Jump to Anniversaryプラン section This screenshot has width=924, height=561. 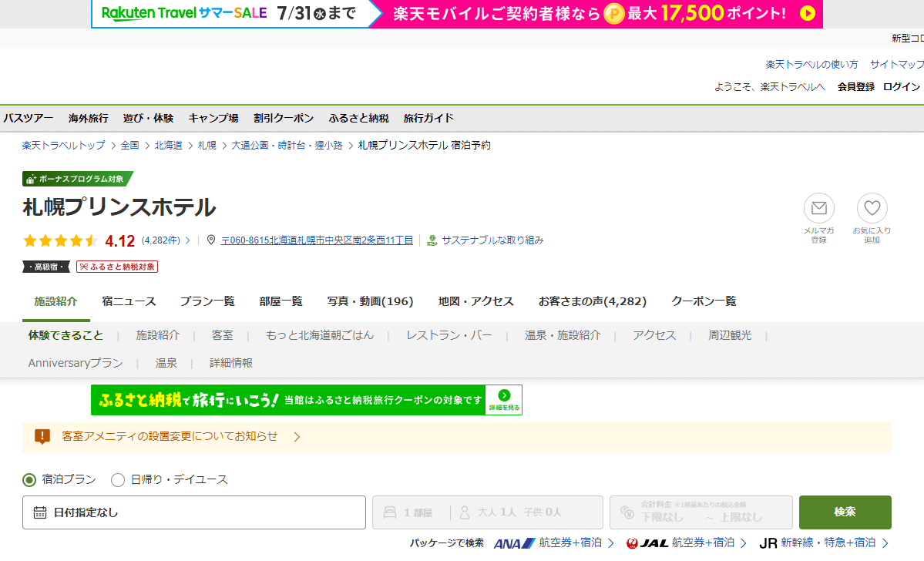click(x=76, y=363)
